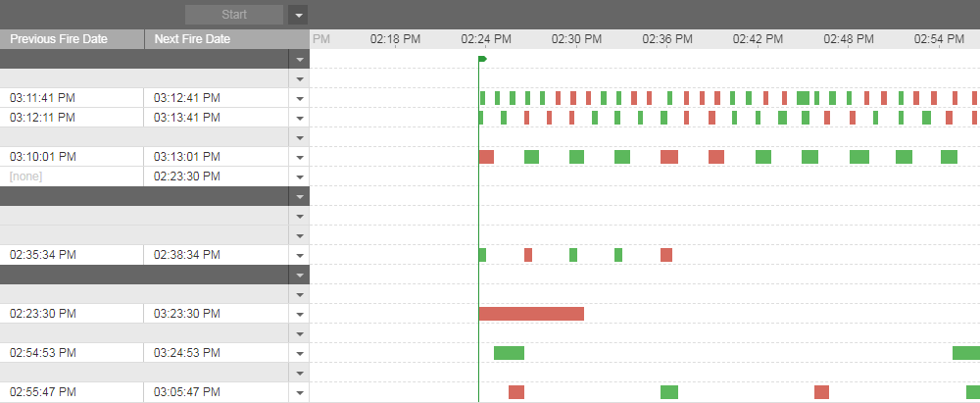
Task: Open dropdown for the 03:24:53 PM row
Action: click(300, 353)
